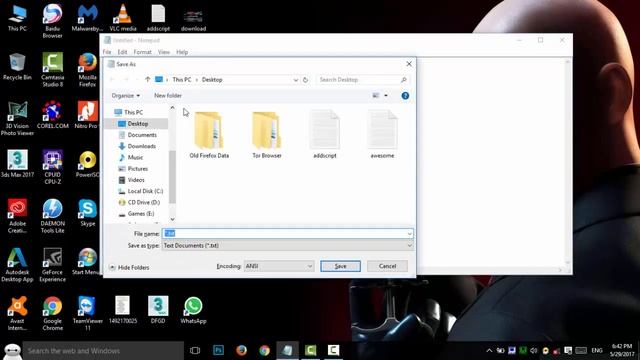Open 3D Vision Photo Viewer shortcut
Screen dimensions: 640x360
coord(17,118)
